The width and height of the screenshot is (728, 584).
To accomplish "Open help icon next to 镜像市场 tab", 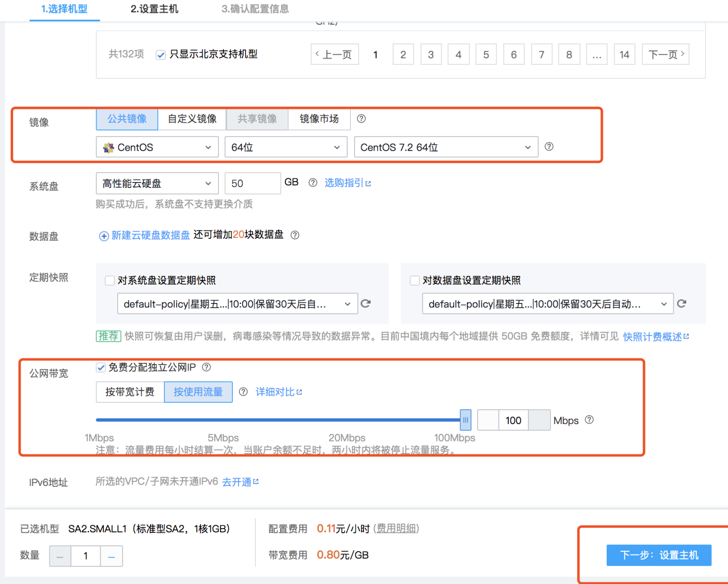I will (x=361, y=119).
